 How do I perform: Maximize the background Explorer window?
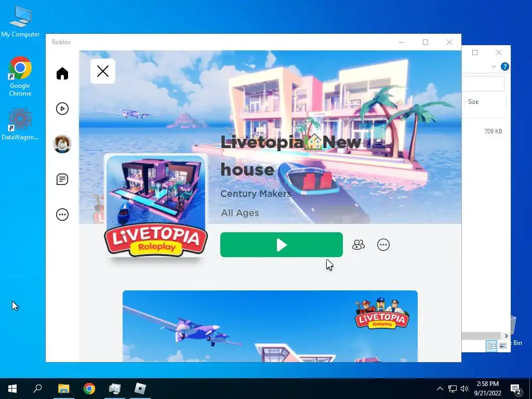pyautogui.click(x=475, y=52)
